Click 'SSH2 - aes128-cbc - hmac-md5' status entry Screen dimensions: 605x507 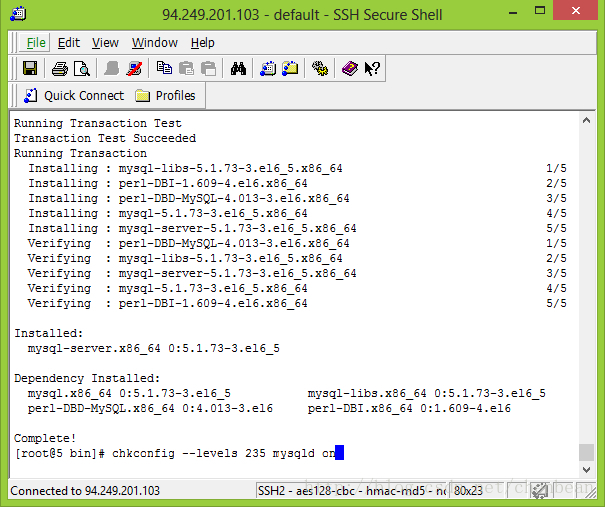(351, 491)
